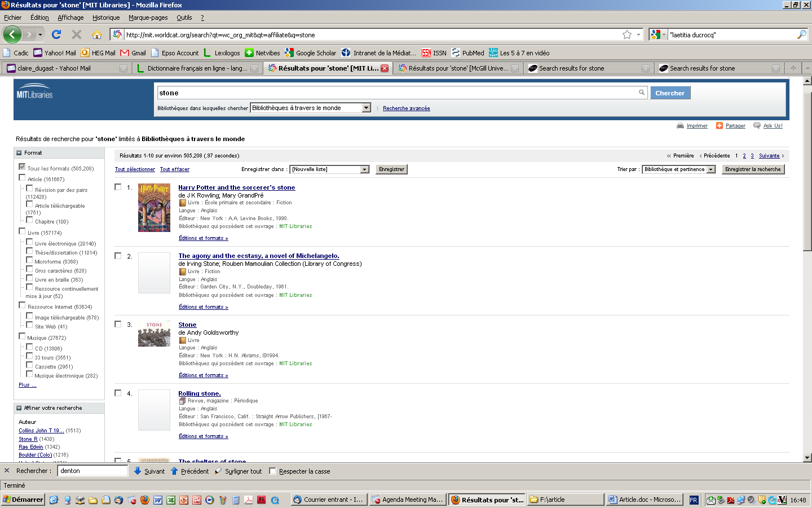Click the Partager share icon
Viewport: 812px width, 508px height.
pyautogui.click(x=720, y=126)
